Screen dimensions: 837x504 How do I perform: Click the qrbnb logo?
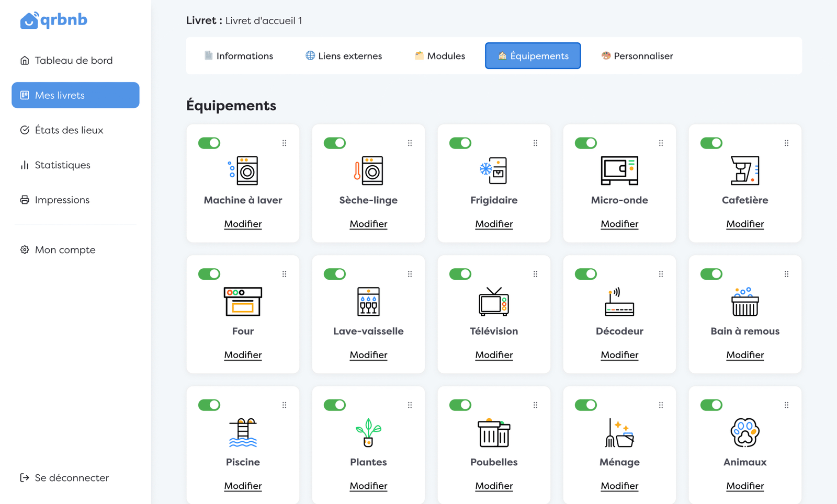click(54, 20)
